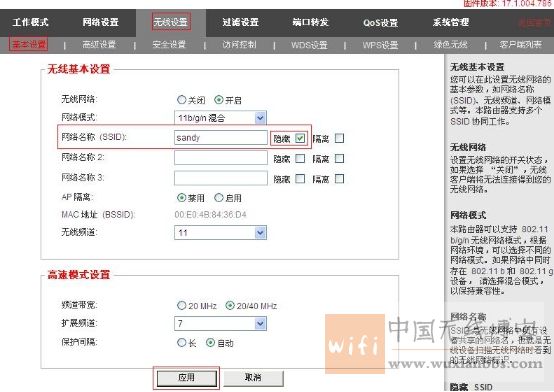The height and width of the screenshot is (392, 554).
Task: Enable 隔离 for 网络名称 3
Action: pyautogui.click(x=339, y=179)
